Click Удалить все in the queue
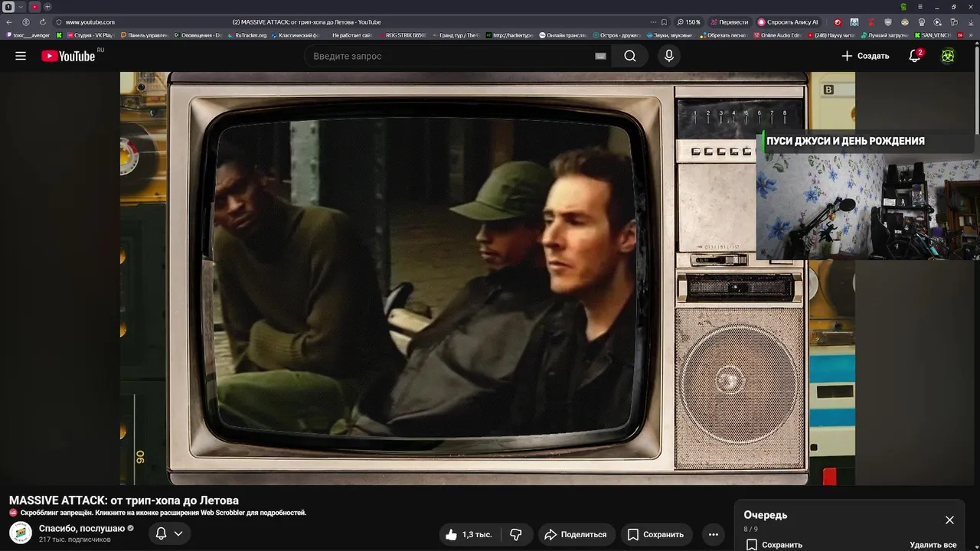The height and width of the screenshot is (551, 980). click(933, 545)
